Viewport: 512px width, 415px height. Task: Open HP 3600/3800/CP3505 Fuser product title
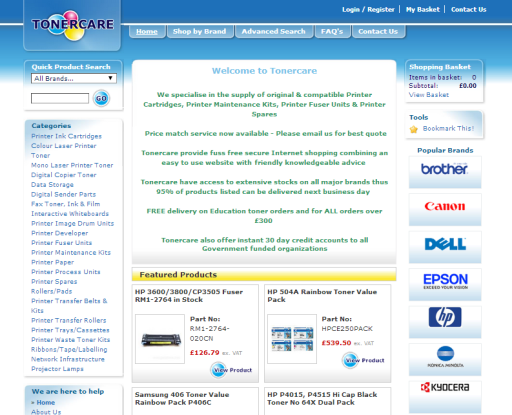point(189,295)
